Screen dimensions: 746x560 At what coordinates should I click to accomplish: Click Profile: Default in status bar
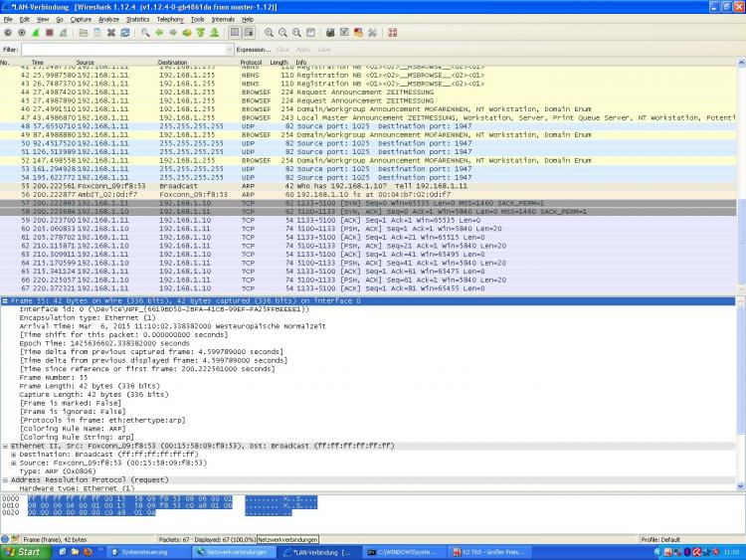[660, 540]
